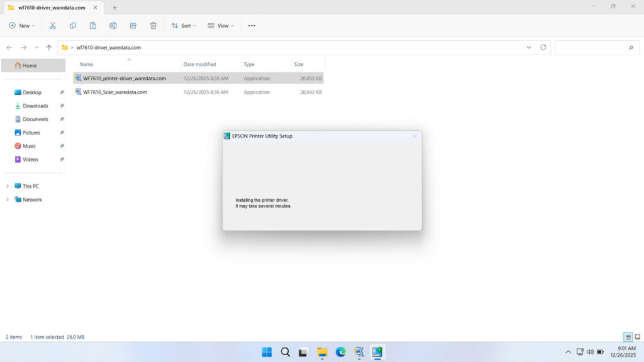Click the Copy icon
644x362 pixels.
coord(73,26)
